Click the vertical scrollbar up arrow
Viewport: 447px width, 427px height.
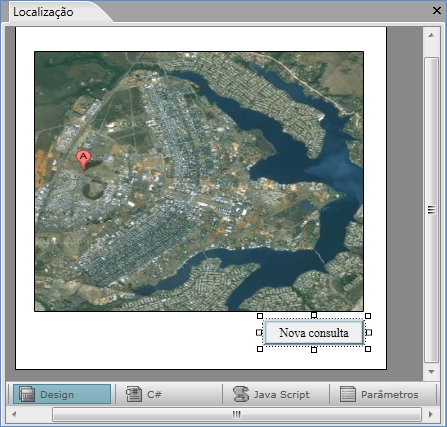coord(431,35)
